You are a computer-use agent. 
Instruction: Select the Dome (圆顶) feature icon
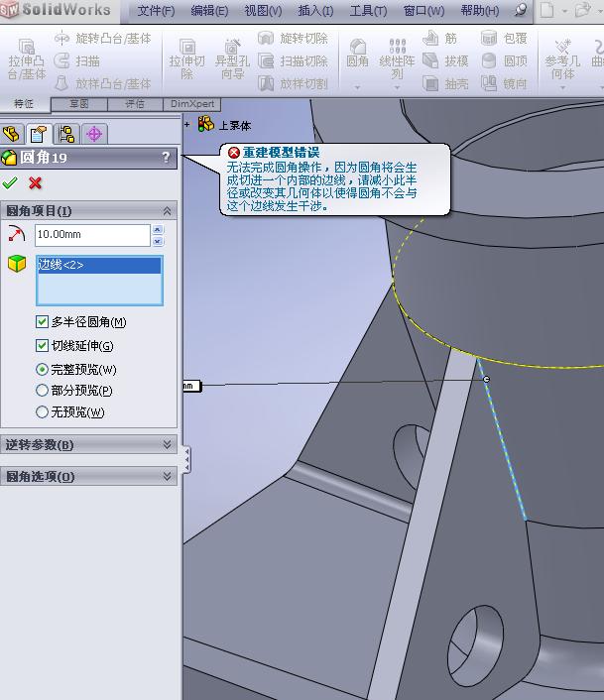(489, 60)
